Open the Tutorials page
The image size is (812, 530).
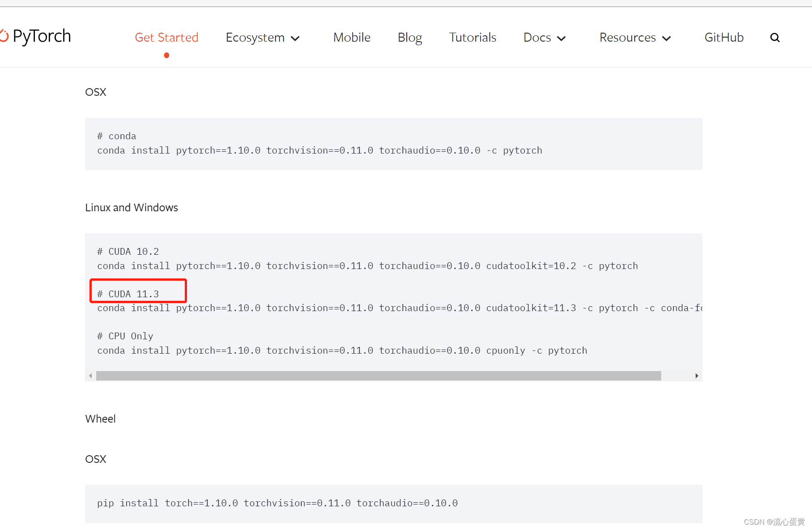click(472, 37)
